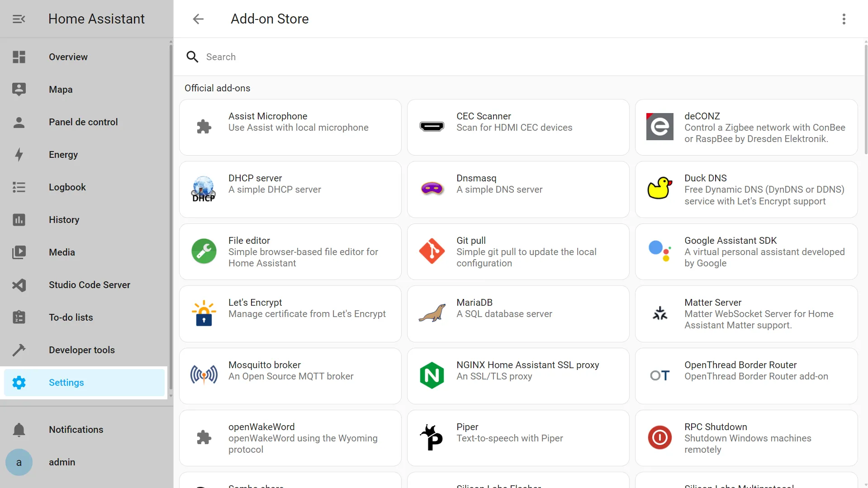Click the Dnsmasq purple mask icon

click(x=432, y=188)
